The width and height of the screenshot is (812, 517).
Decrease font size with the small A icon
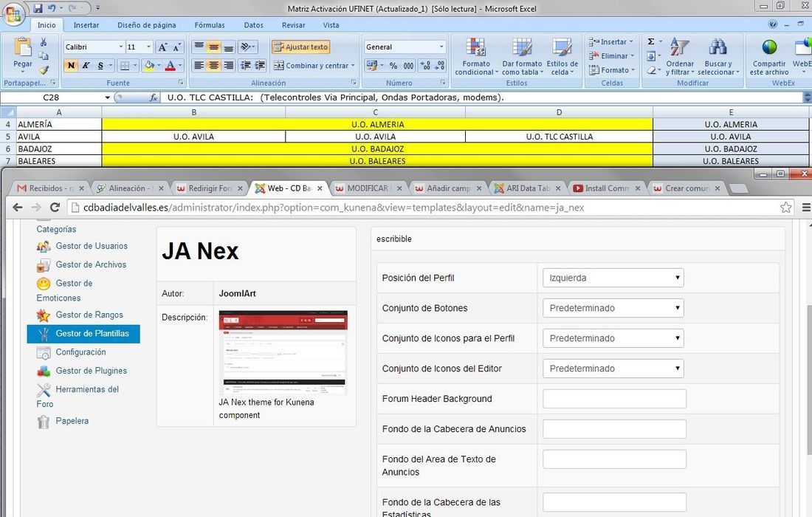click(176, 47)
